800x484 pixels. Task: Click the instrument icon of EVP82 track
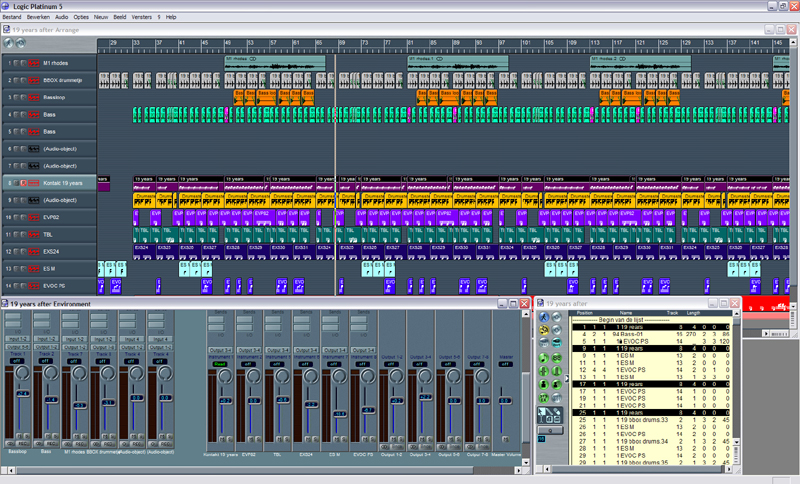click(34, 217)
